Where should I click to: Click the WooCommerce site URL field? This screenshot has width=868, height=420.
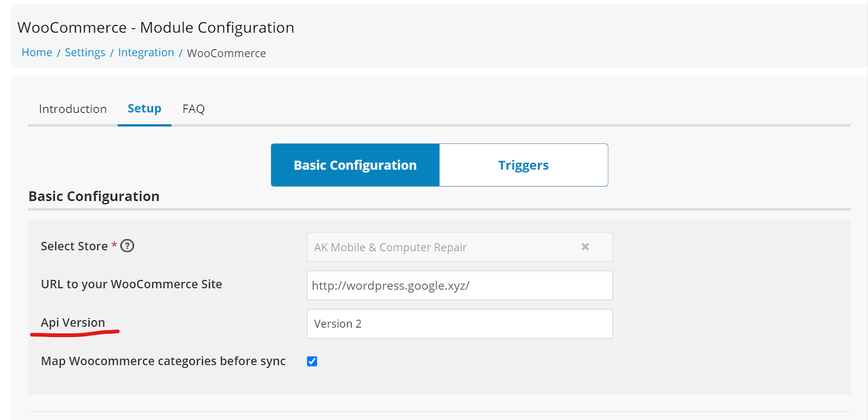tap(459, 285)
